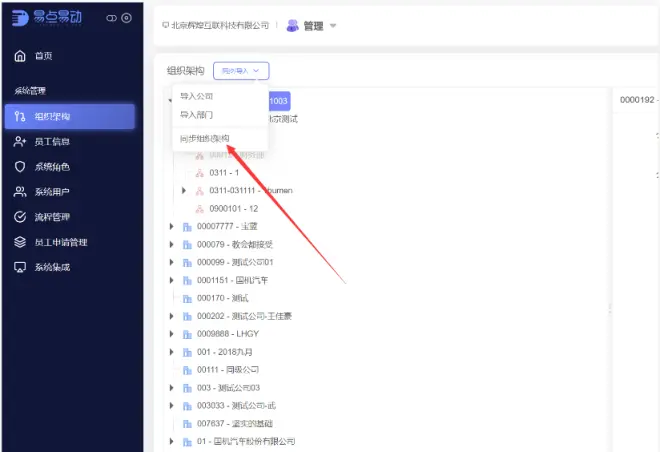Click the 首页 home icon in sidebar

click(19, 56)
